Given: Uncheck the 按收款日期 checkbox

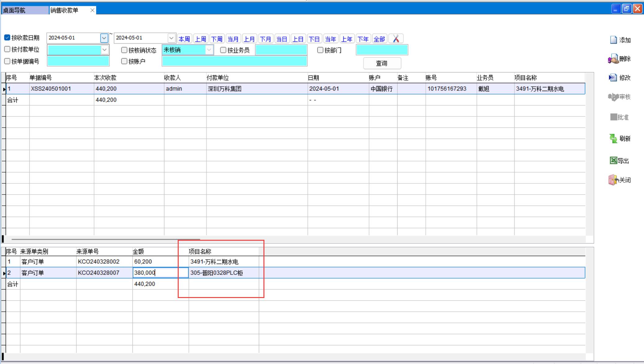Looking at the screenshot, I should point(7,37).
